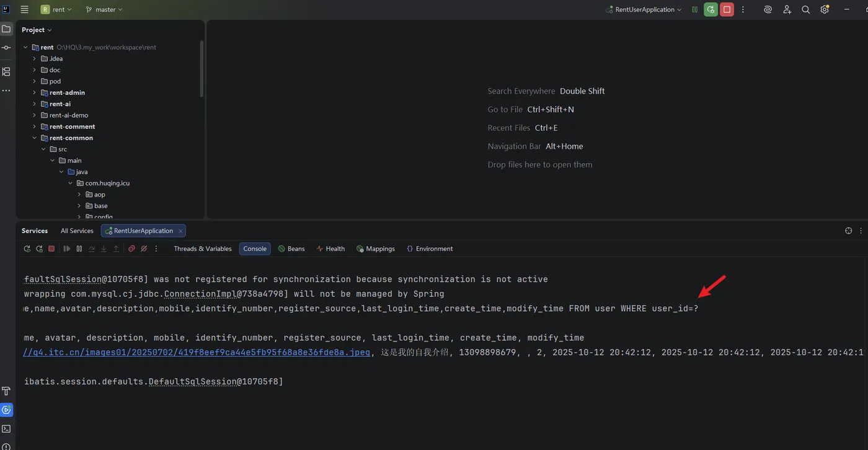Click the Rerun icon in Services toolbar

click(27, 249)
